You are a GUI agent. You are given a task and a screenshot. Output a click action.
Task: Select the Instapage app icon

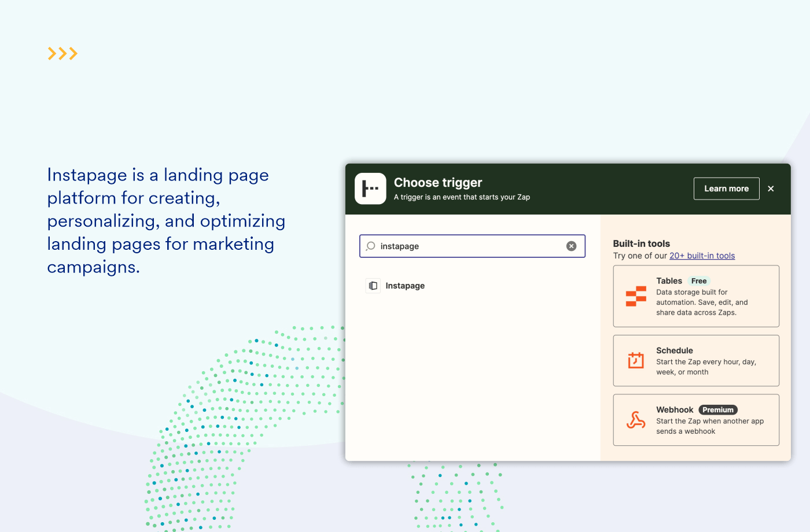[373, 286]
